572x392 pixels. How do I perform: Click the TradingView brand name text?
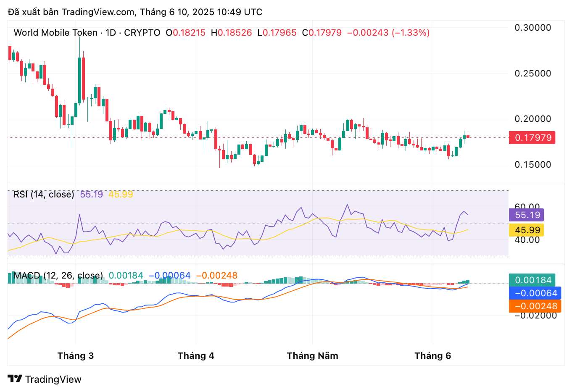(53, 379)
